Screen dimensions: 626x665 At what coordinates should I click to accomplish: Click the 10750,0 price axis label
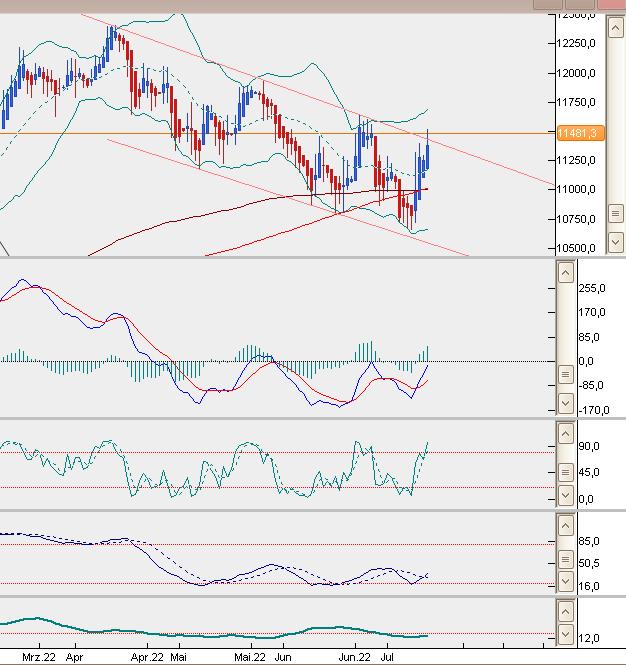coord(576,219)
